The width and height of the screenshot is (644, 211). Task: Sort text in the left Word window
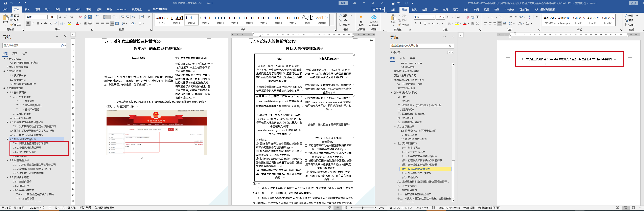coord(143,17)
